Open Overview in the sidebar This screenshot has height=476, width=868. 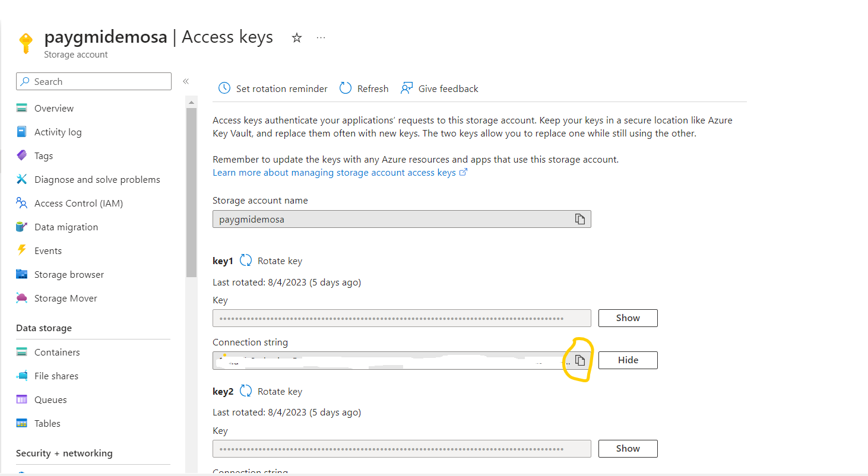point(54,108)
